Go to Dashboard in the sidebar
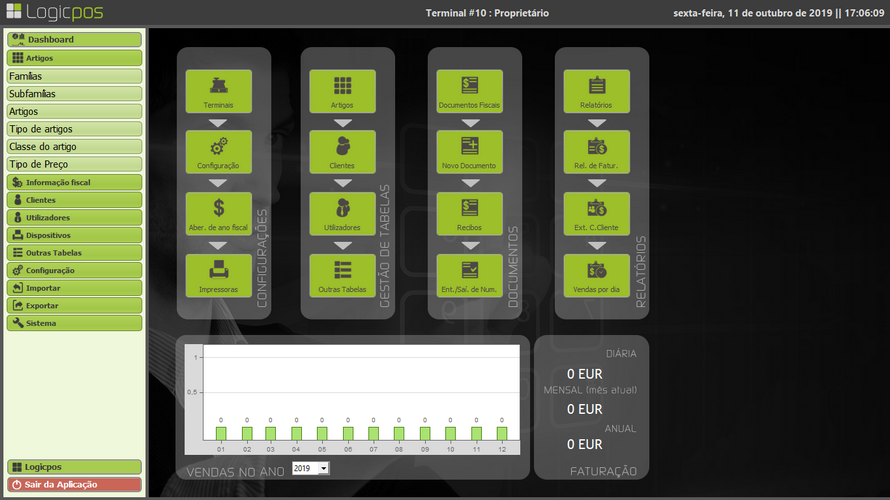Image resolution: width=890 pixels, height=500 pixels. pyautogui.click(x=74, y=40)
